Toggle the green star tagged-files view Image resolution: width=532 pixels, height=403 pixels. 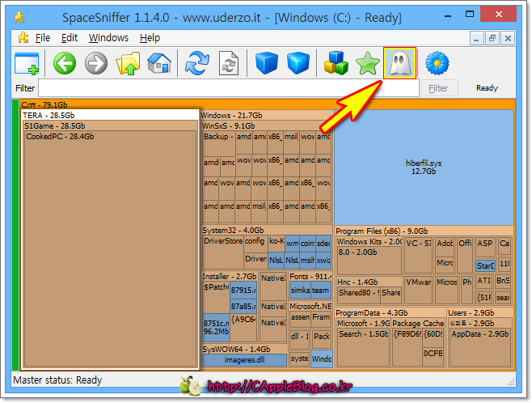367,63
